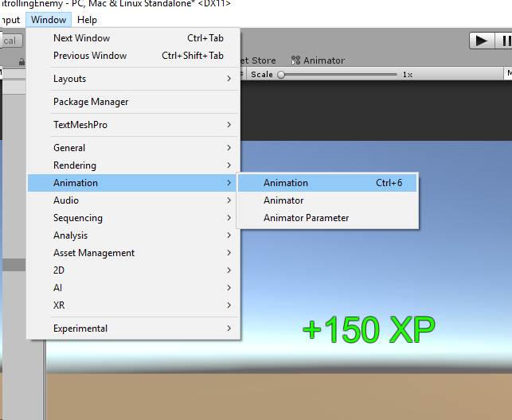Expand the Rendering submenu
Viewport: 512px width, 420px height.
pyautogui.click(x=134, y=165)
